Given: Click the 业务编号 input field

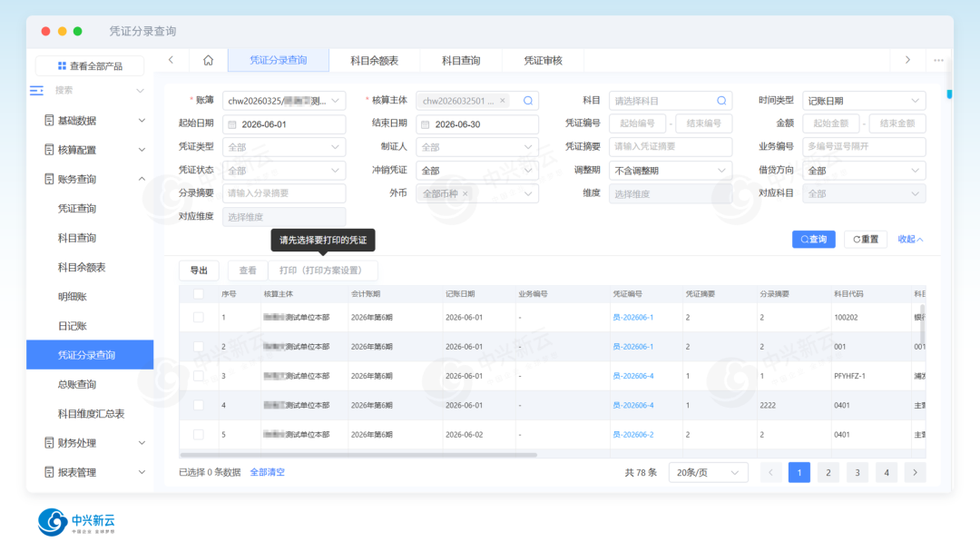Looking at the screenshot, I should (864, 147).
